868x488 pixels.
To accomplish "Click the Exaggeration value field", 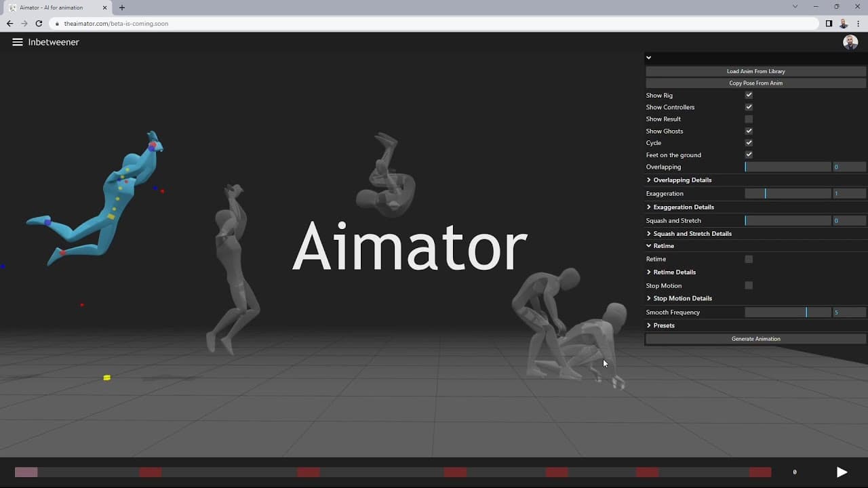I will [x=849, y=193].
